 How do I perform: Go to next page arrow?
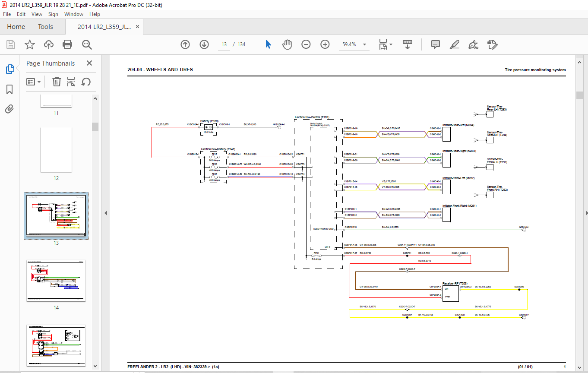pyautogui.click(x=204, y=44)
